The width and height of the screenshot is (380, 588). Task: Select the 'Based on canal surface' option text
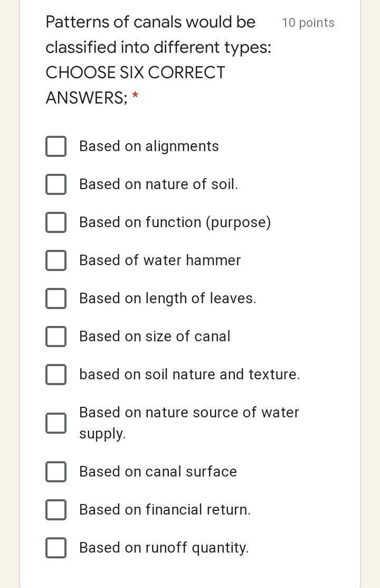click(x=158, y=472)
